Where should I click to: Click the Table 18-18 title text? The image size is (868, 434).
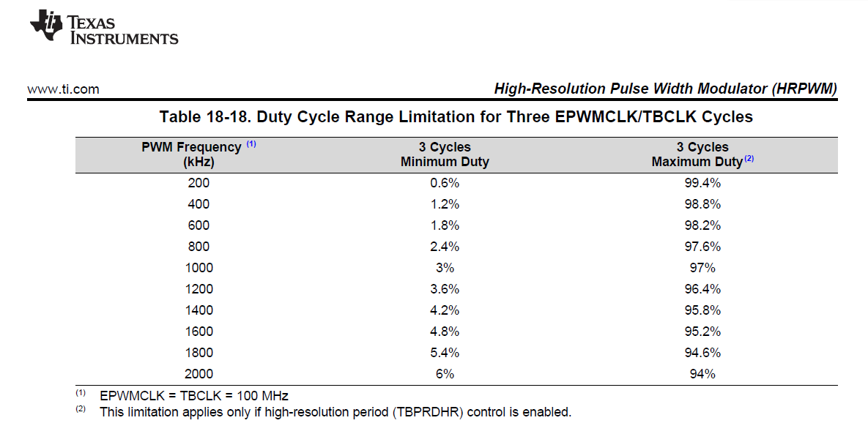click(x=456, y=116)
